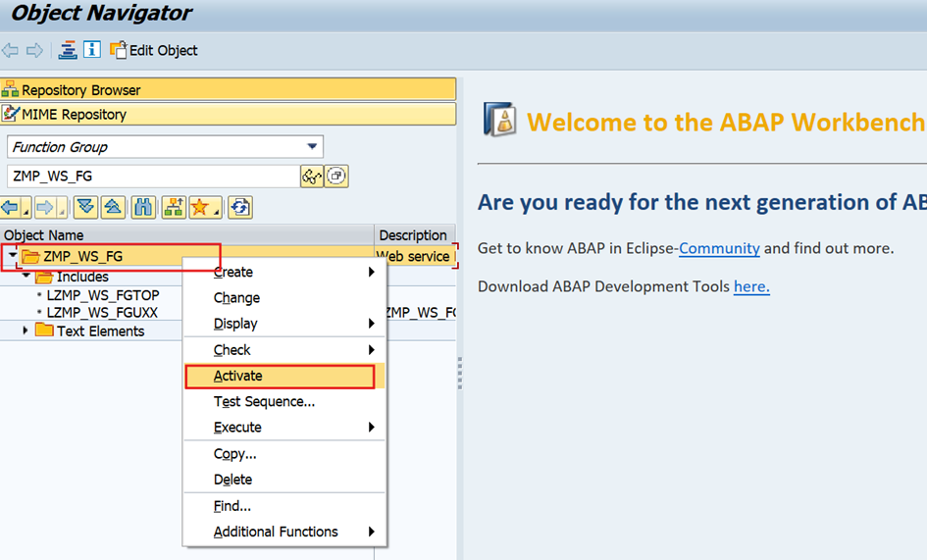Click the star Favorites icon
This screenshot has width=927, height=560.
[x=200, y=208]
